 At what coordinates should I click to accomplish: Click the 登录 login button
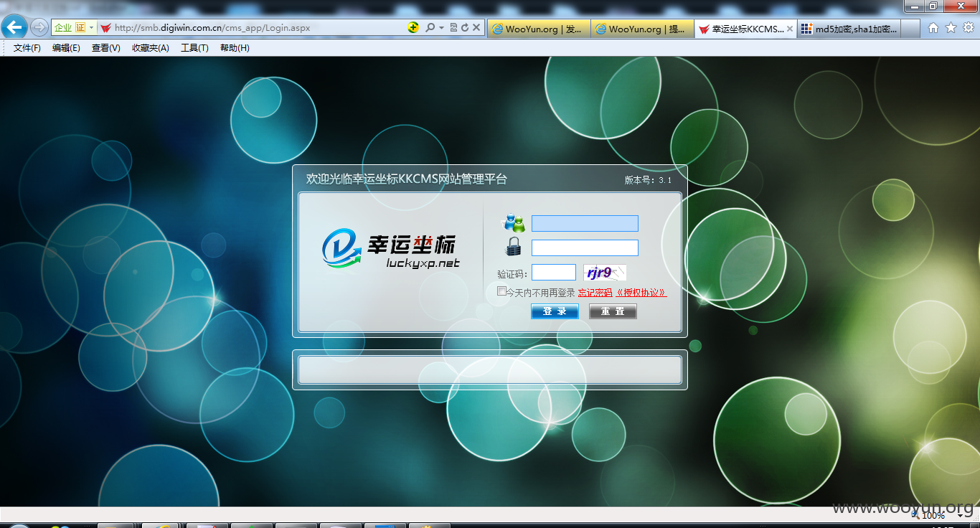point(555,311)
